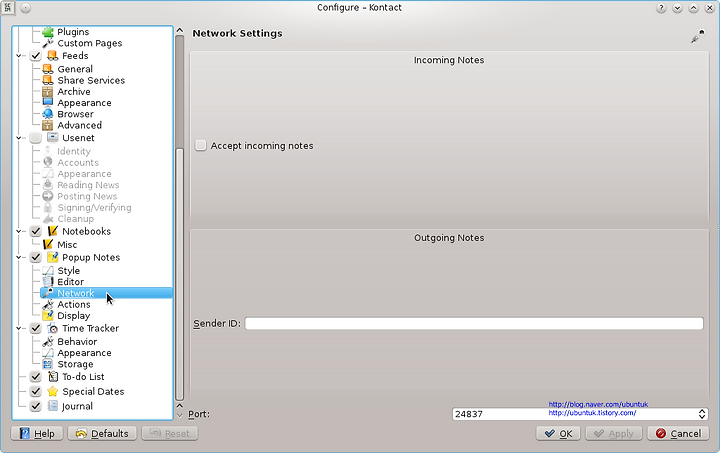Select Time Tracker Appearance icon
The width and height of the screenshot is (720, 453).
(x=48, y=353)
